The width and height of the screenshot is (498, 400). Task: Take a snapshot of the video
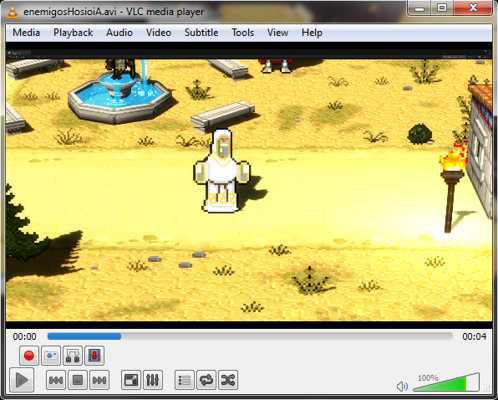coord(51,356)
